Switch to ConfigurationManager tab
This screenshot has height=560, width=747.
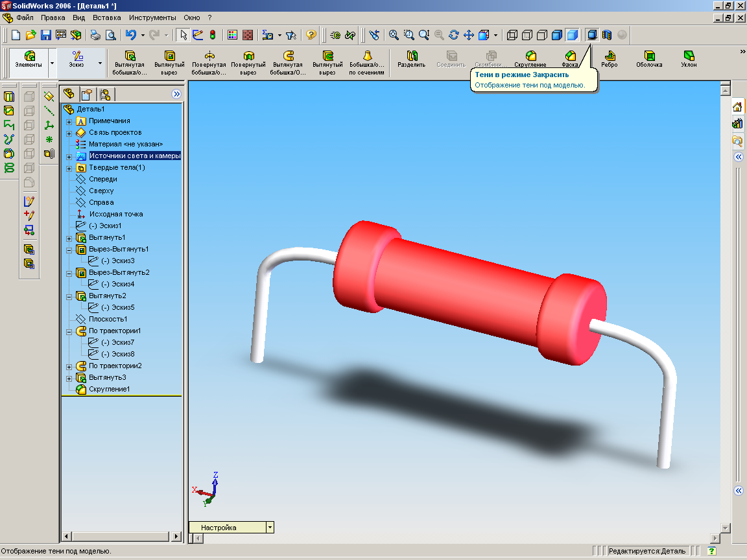105,94
